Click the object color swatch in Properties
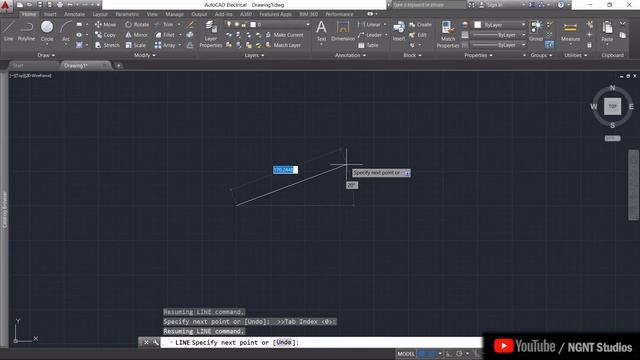The image size is (640, 360). click(477, 25)
